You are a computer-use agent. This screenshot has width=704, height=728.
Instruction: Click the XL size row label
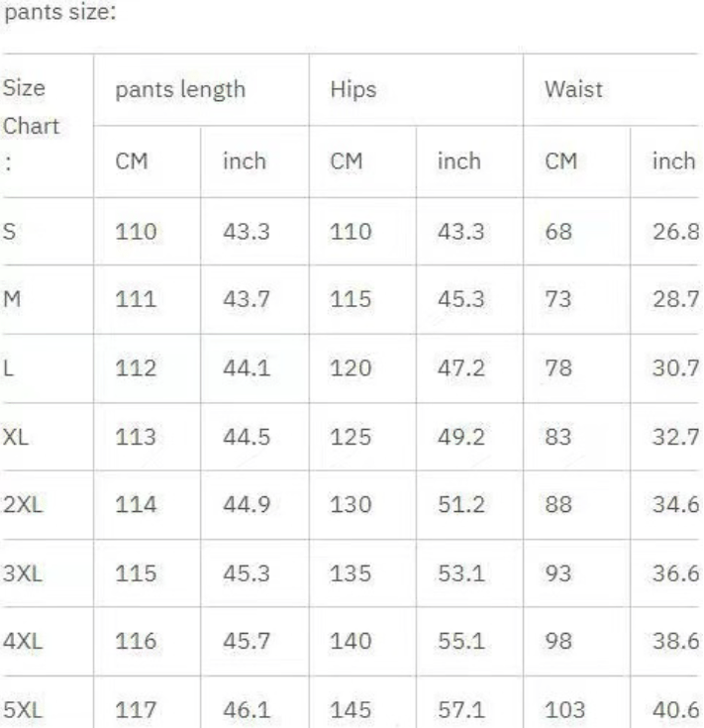pyautogui.click(x=16, y=437)
